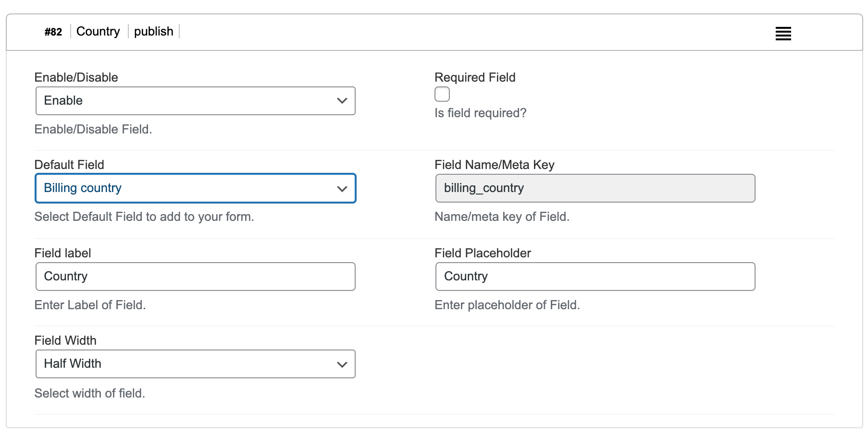The image size is (868, 434).
Task: Open the Enable/Disable dropdown
Action: tap(195, 101)
